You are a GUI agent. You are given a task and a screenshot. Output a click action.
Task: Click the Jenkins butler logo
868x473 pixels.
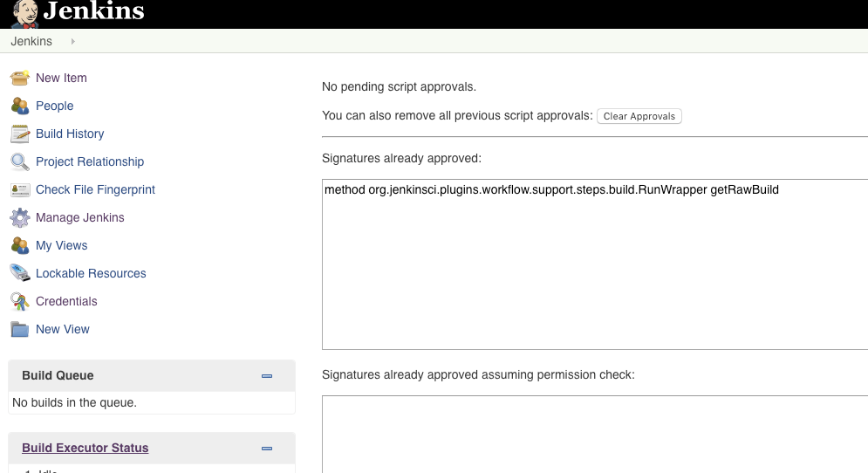tap(24, 13)
